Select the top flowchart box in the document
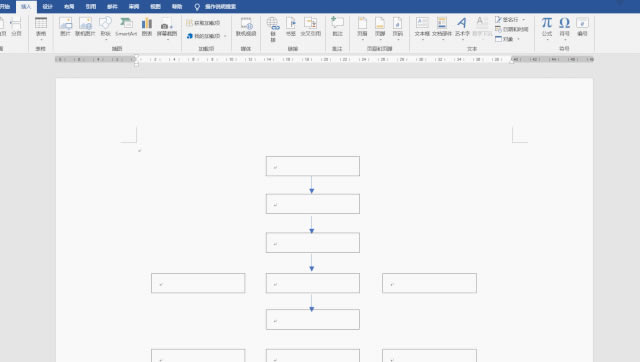The height and width of the screenshot is (362, 640). coord(313,166)
